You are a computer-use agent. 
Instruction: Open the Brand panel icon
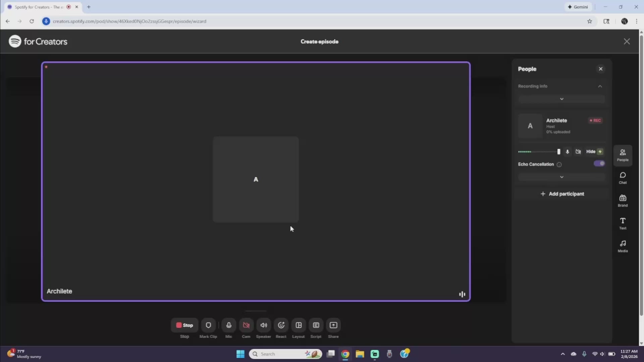[x=623, y=200]
